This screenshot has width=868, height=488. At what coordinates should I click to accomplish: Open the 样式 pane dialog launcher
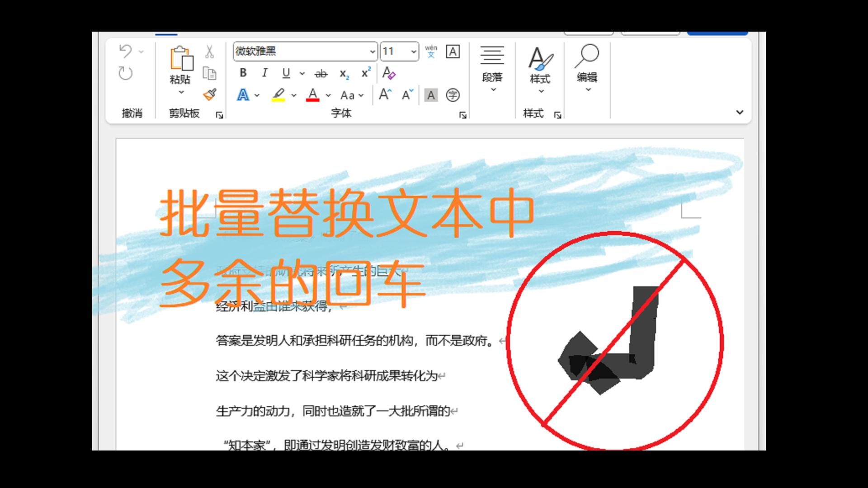(x=558, y=115)
